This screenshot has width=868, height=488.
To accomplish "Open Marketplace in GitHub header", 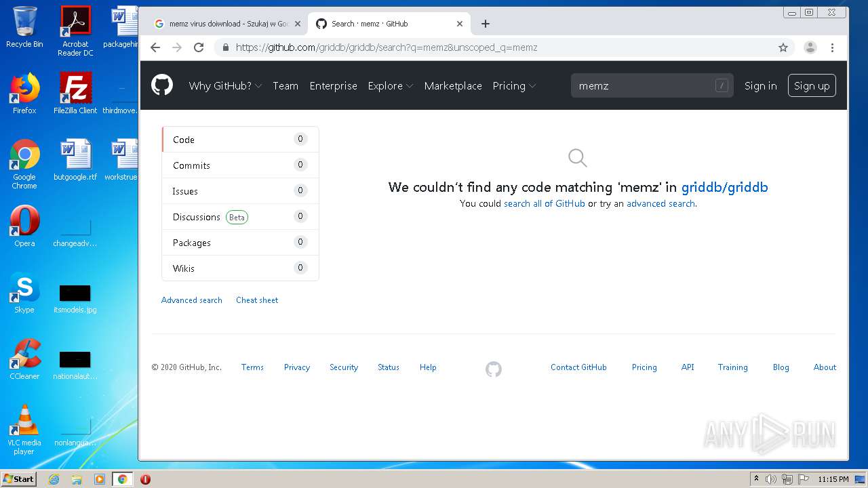I will coord(453,85).
